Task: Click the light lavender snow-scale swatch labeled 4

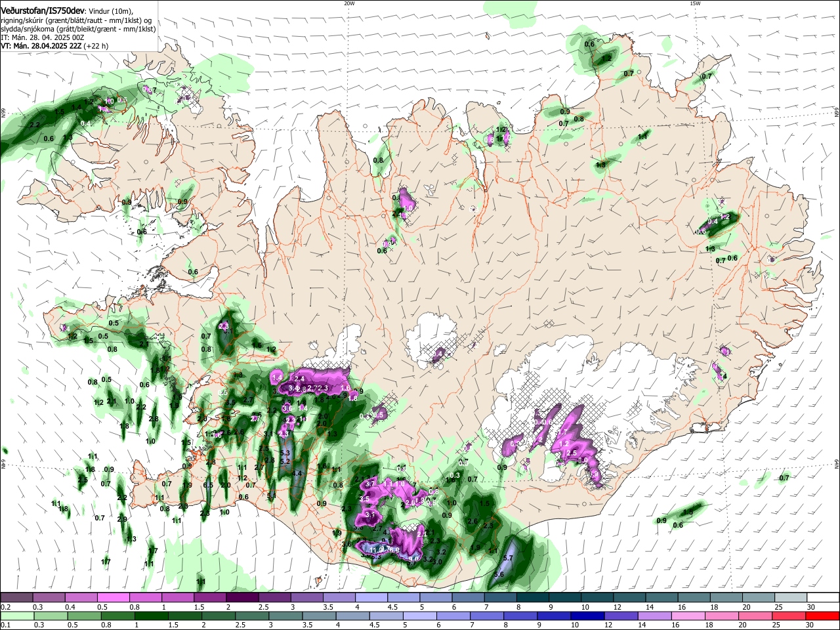Action: pyautogui.click(x=371, y=597)
